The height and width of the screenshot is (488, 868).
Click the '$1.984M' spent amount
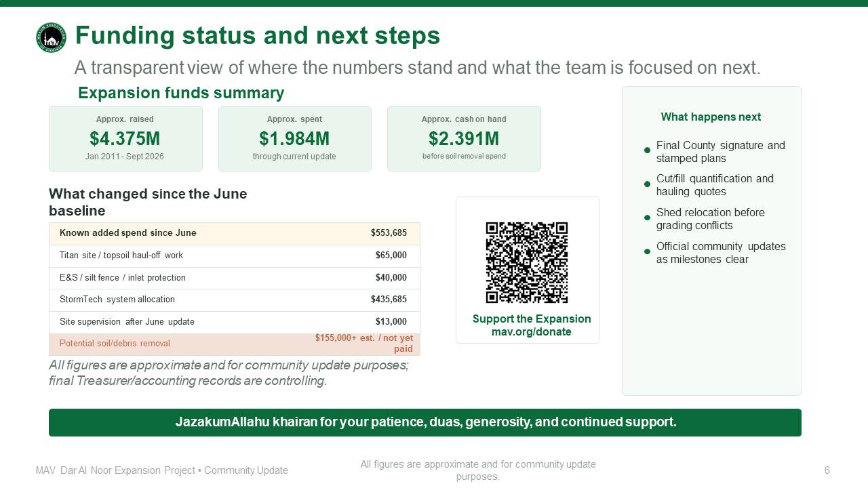(294, 139)
